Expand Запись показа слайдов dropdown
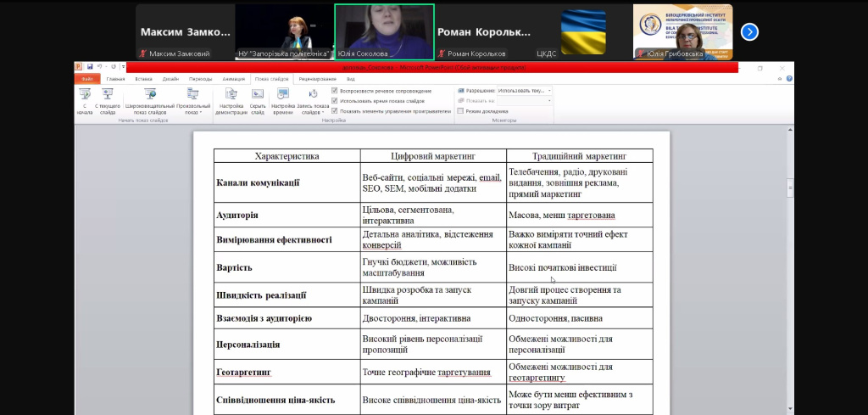Screen dimensions: 868x415 click(313, 101)
